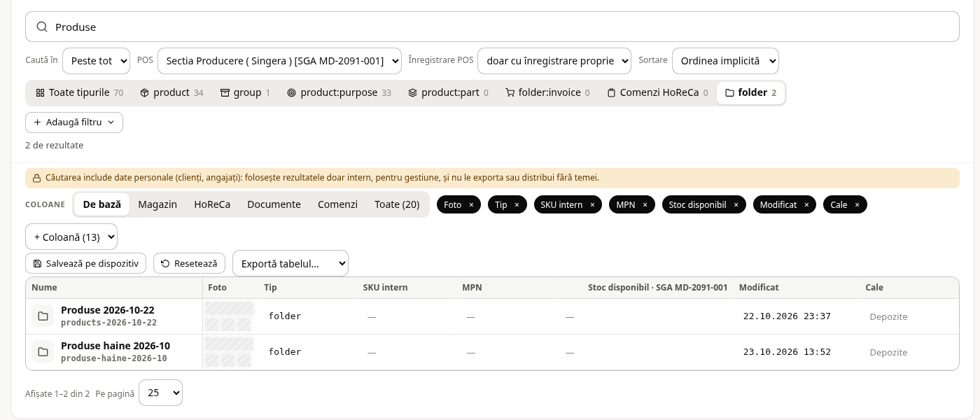Open the + Coloană (13) dropdown
The height and width of the screenshot is (420, 980).
71,237
